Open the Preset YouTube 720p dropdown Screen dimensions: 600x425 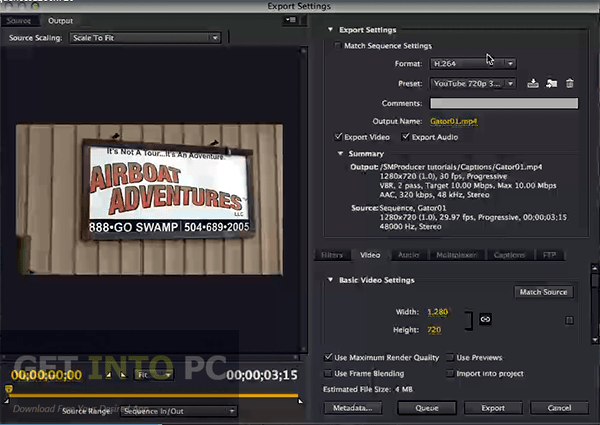coord(473,83)
